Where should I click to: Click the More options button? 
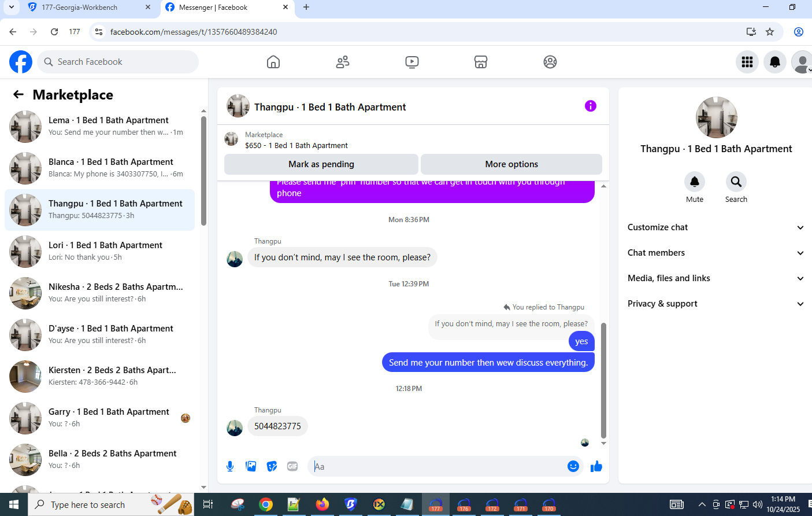[511, 164]
